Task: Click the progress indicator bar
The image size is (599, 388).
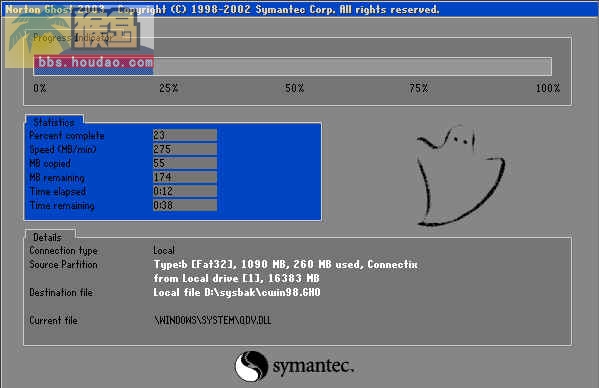Action: click(x=293, y=66)
